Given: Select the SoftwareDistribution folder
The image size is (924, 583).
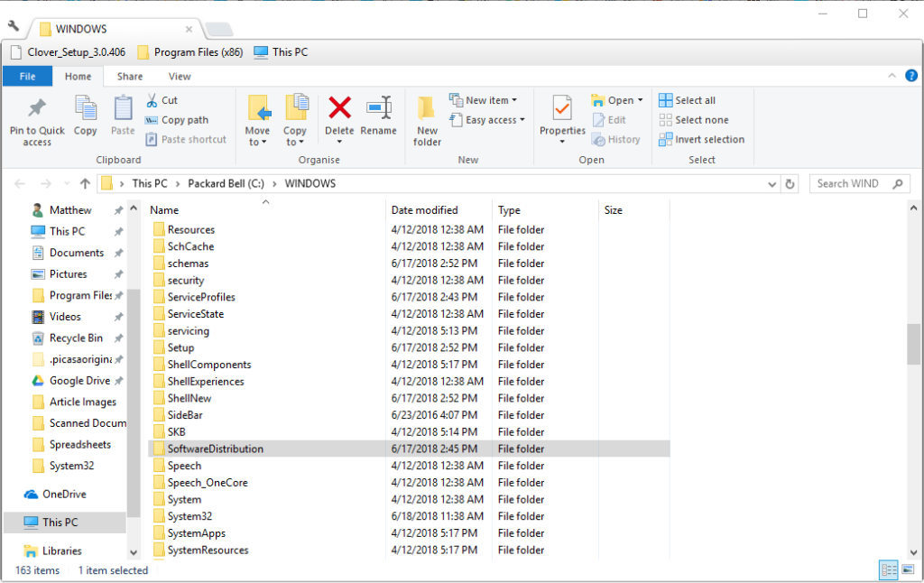Looking at the screenshot, I should [409, 449].
